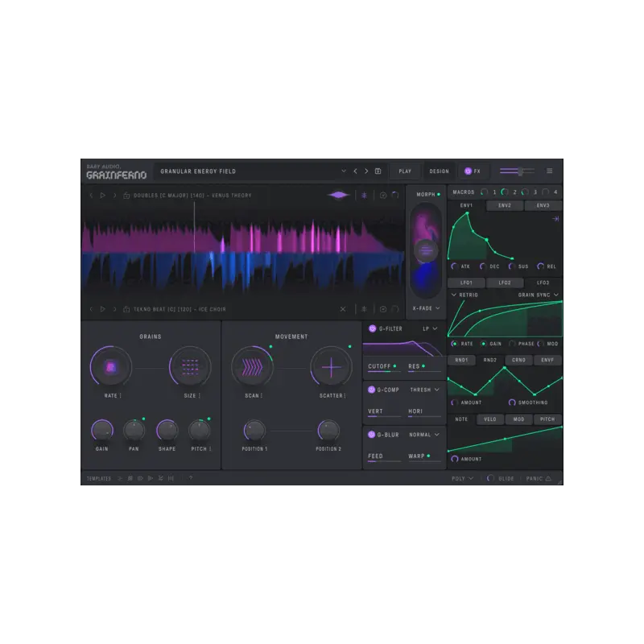Switch to the ENVF tab
Screen dimensions: 644x644
[547, 360]
